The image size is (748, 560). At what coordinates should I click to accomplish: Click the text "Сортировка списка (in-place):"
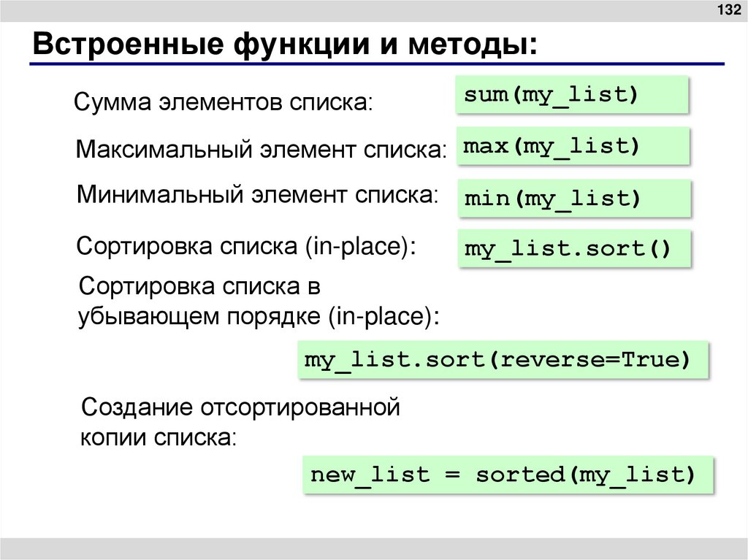coord(246,247)
